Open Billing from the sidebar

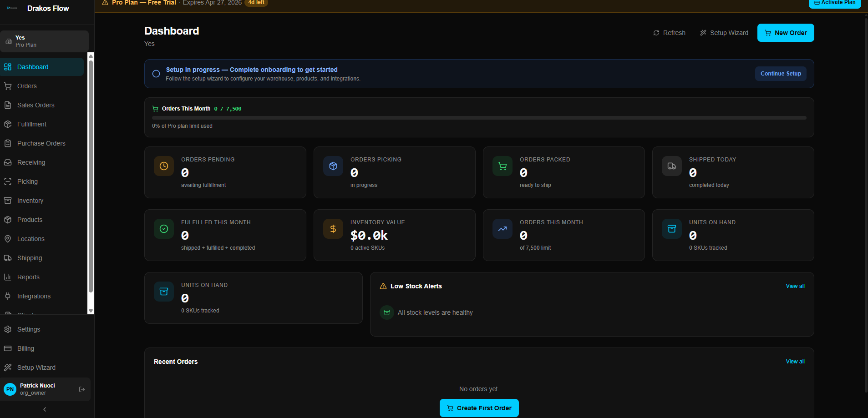46,348
